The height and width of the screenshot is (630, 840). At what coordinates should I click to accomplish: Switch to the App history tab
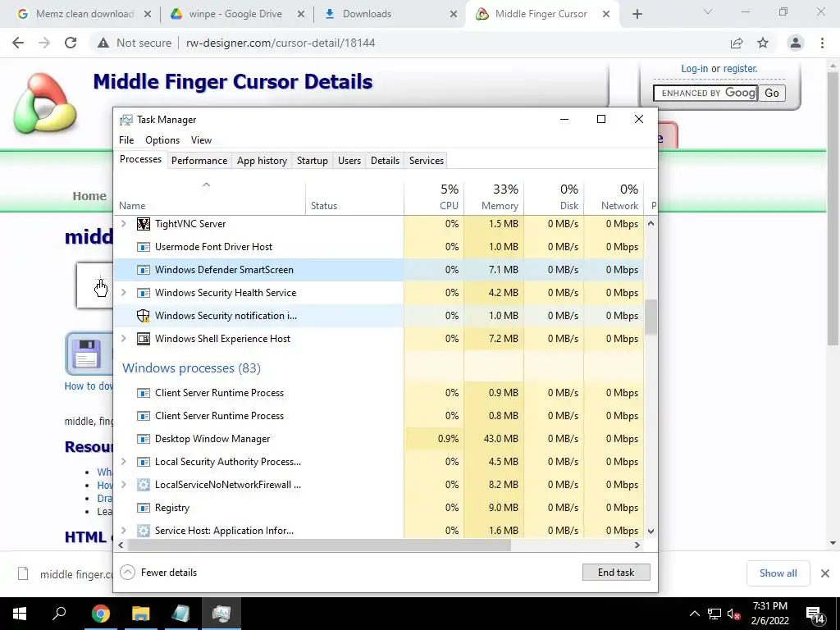(x=262, y=161)
